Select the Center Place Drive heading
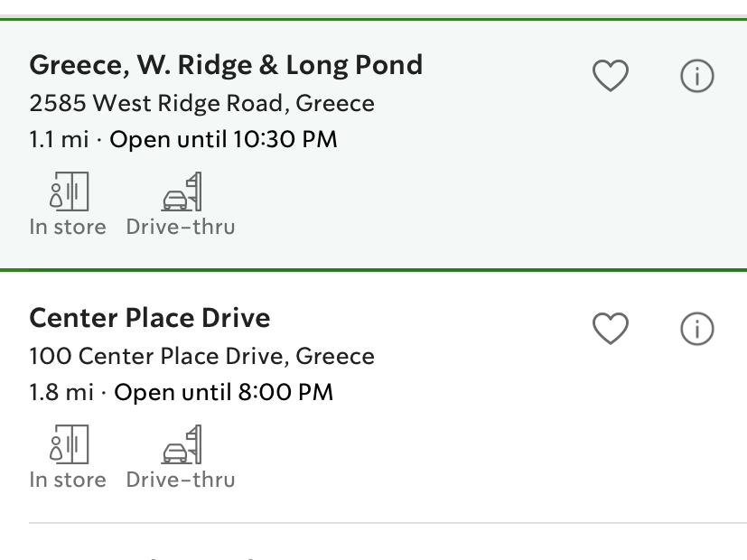Screen dimensions: 747x560 point(149,317)
